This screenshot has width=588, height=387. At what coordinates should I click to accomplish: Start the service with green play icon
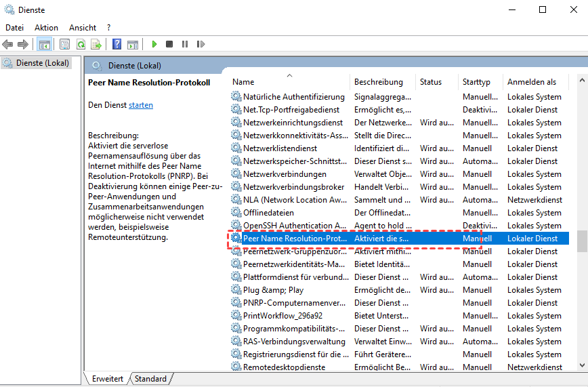point(154,44)
